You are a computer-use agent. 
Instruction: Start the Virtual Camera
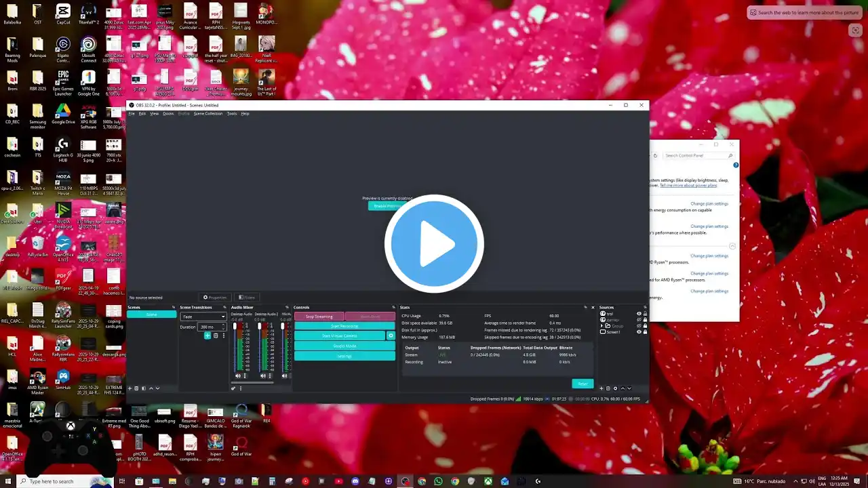click(340, 335)
